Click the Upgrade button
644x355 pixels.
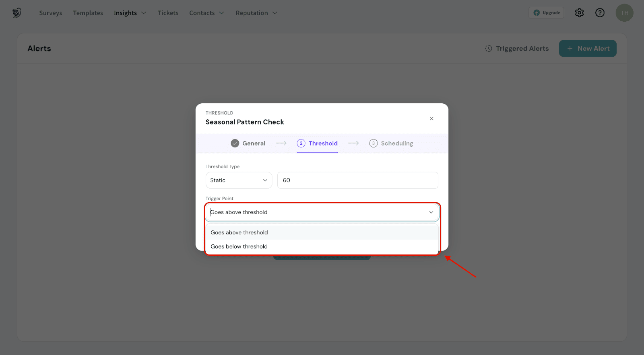coord(546,13)
